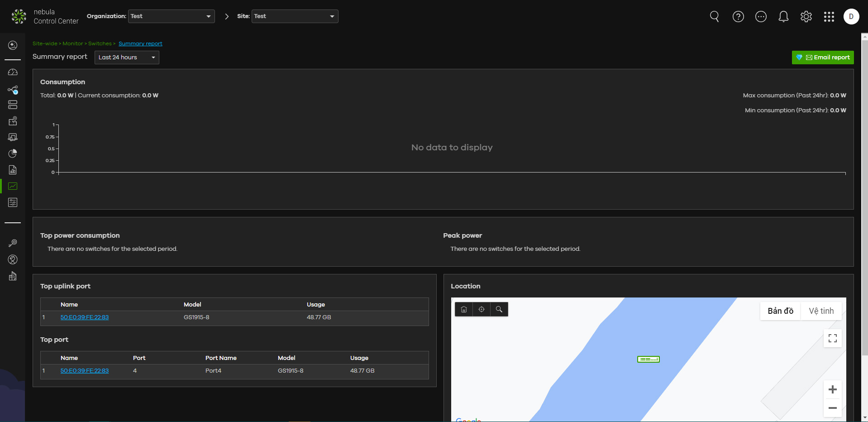Click the map home icon

(x=464, y=309)
